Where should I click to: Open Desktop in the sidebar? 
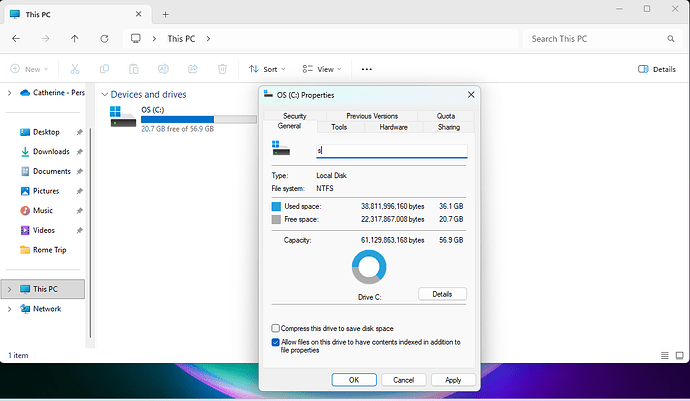point(46,132)
